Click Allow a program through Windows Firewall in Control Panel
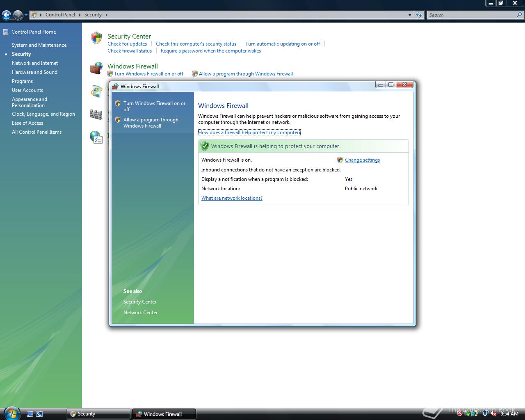This screenshot has height=420, width=525. pyautogui.click(x=246, y=74)
